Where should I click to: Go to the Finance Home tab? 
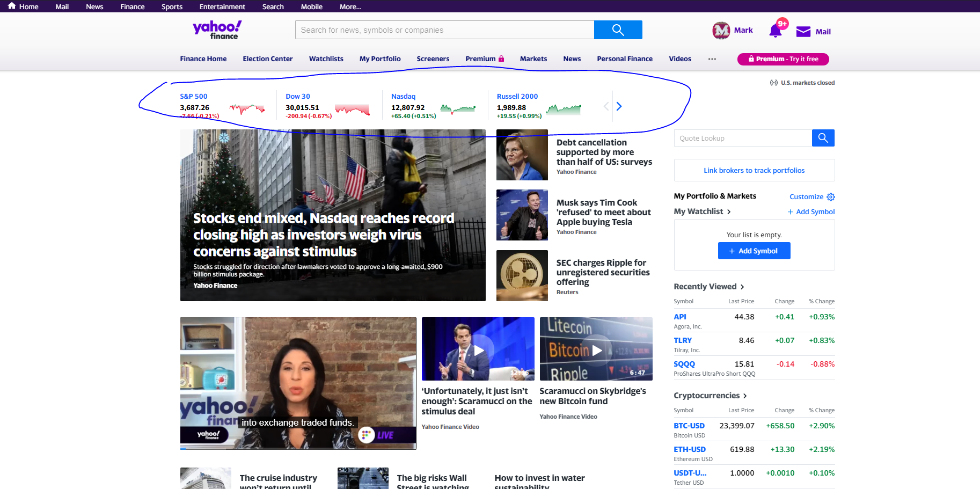tap(203, 59)
